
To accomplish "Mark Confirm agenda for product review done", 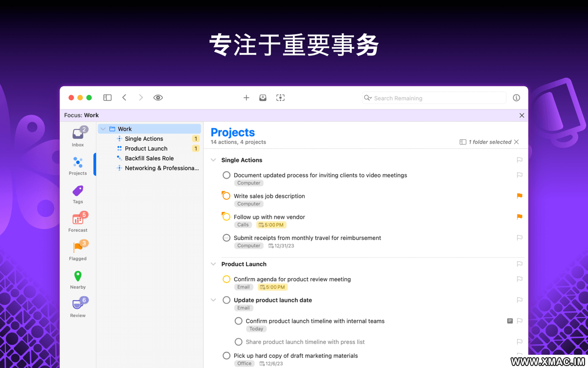I will point(226,279).
